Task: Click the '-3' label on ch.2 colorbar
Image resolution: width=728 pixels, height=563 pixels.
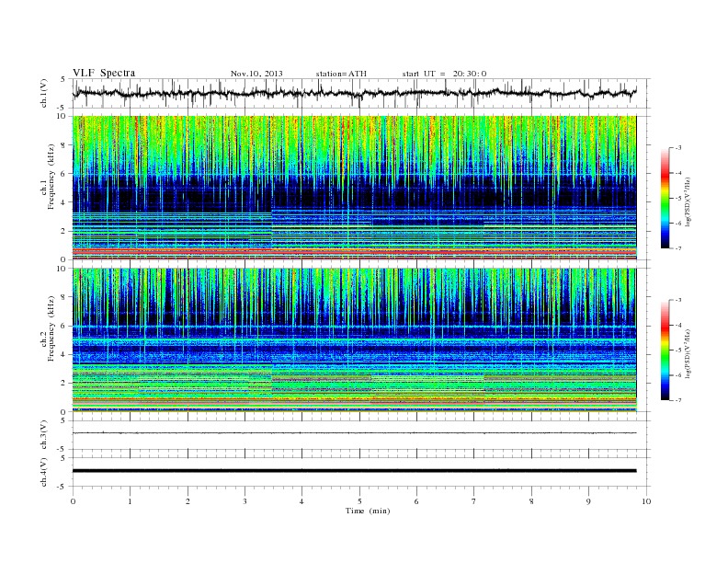Action: click(x=678, y=300)
